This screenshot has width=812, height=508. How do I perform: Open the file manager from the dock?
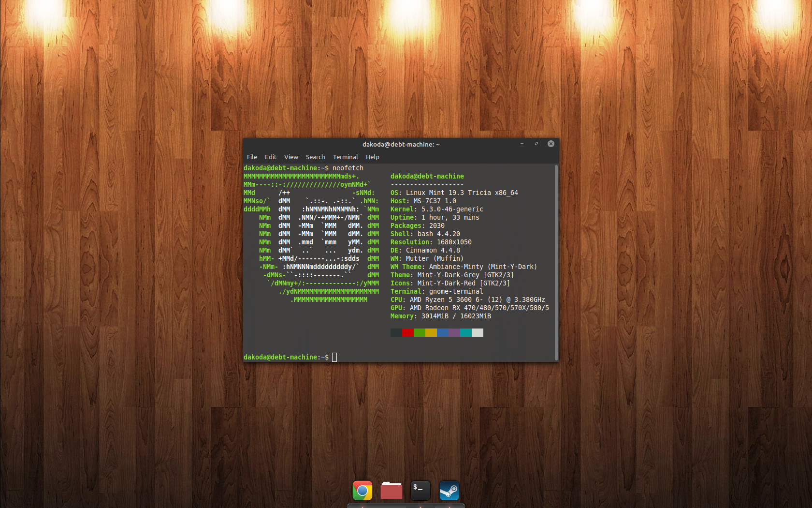(391, 490)
